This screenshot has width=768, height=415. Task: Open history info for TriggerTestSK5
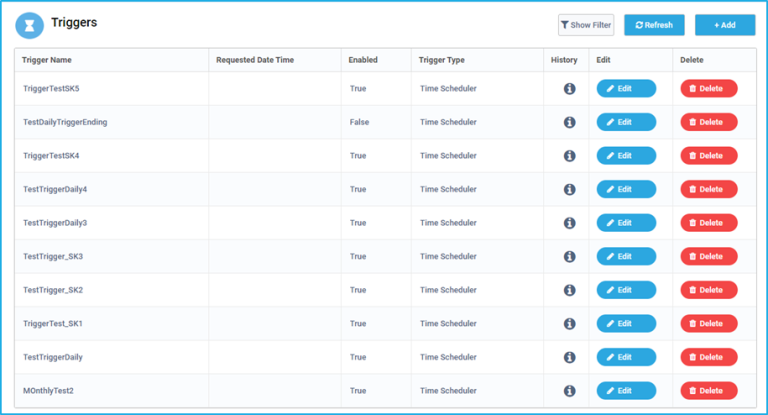569,89
